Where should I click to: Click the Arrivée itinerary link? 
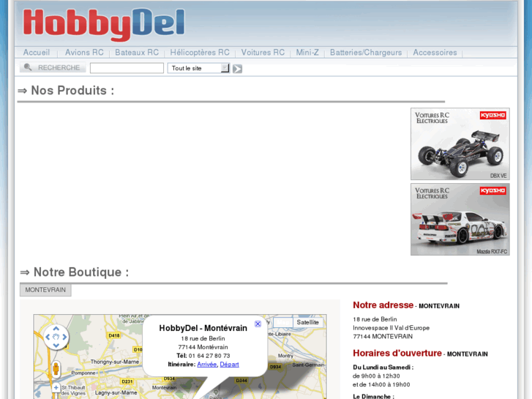click(206, 365)
